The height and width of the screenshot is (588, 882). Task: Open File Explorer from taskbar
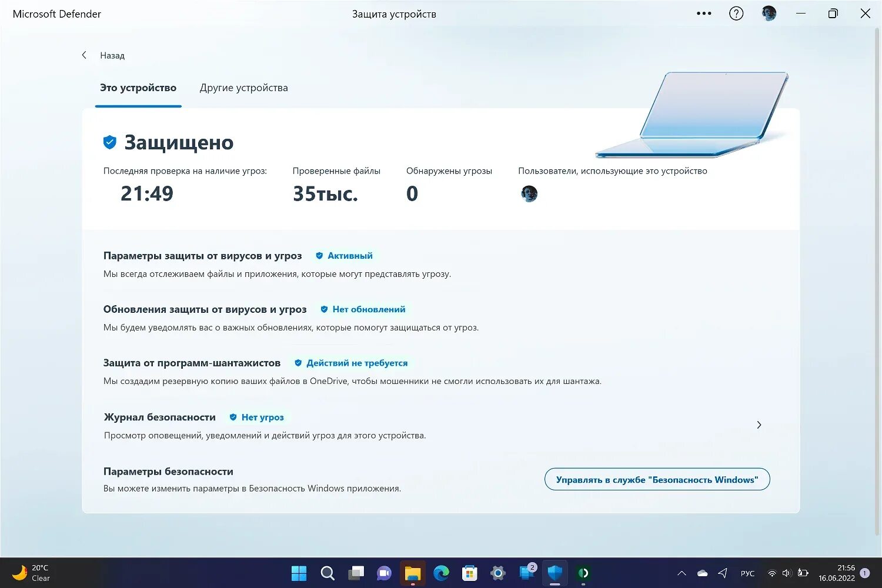tap(413, 573)
